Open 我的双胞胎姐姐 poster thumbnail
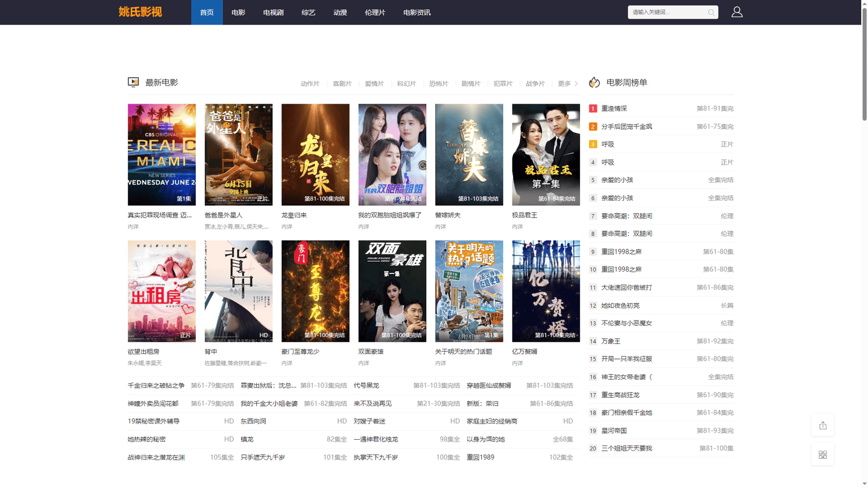The width and height of the screenshot is (868, 488). point(392,155)
